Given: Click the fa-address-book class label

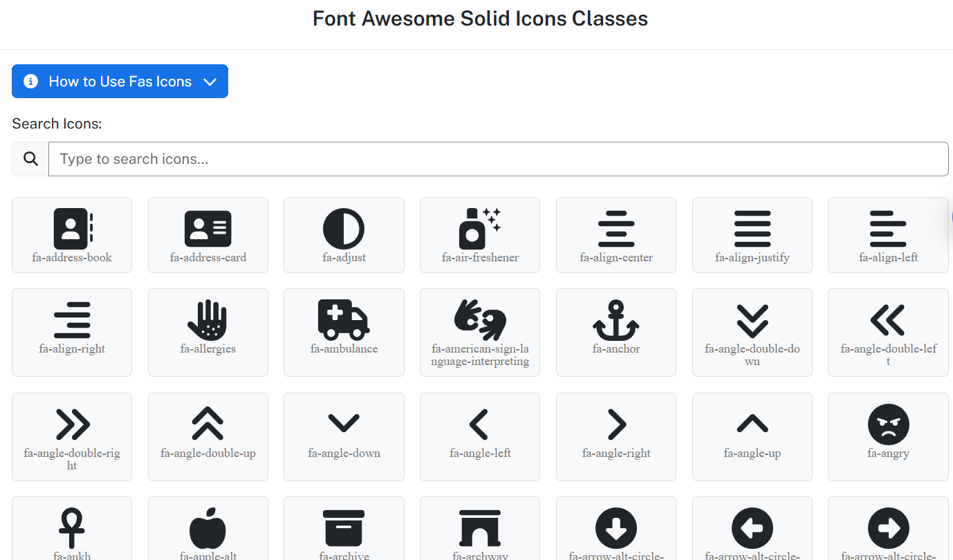Looking at the screenshot, I should (x=72, y=258).
